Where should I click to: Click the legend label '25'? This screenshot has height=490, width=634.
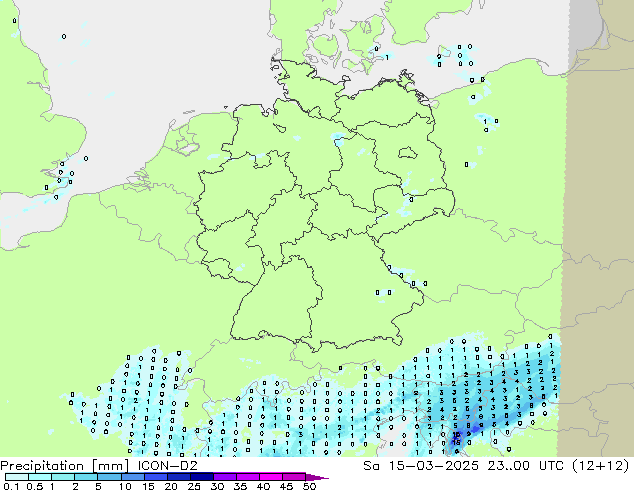194,486
